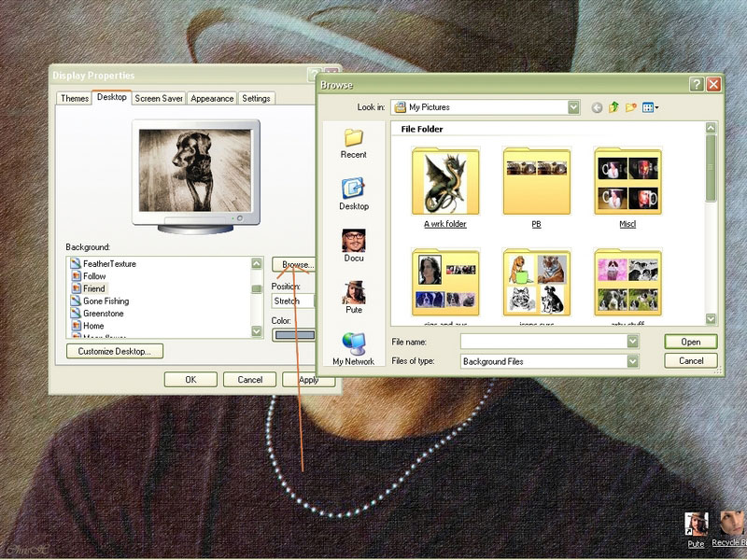
Task: Open My Network in places bar
Action: (353, 348)
